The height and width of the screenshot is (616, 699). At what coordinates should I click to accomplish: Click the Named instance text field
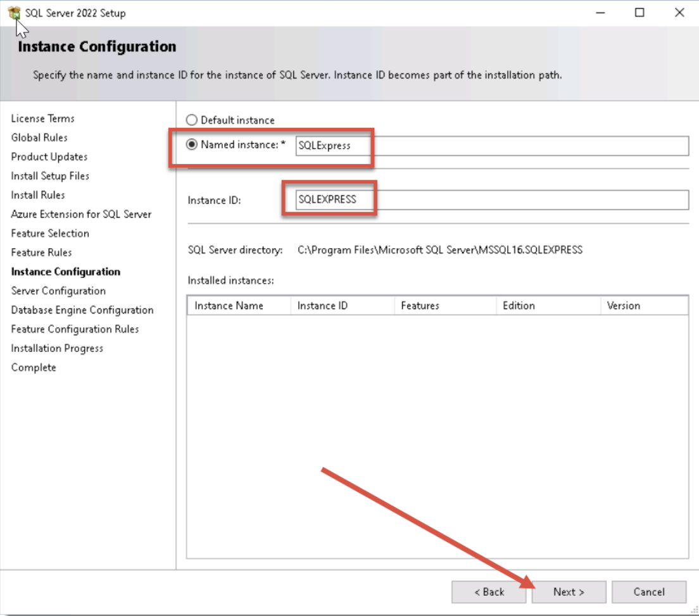[x=492, y=146]
